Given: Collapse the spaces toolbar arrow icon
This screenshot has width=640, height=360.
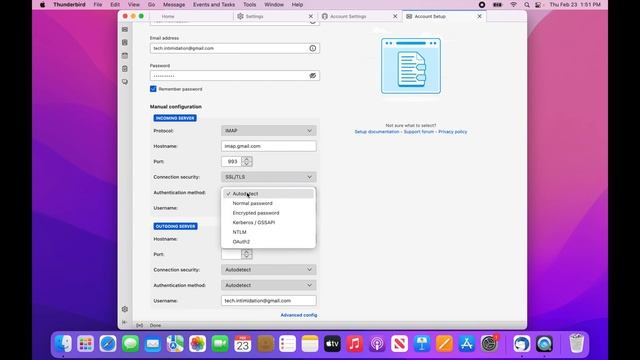Looking at the screenshot, I should coord(124,322).
